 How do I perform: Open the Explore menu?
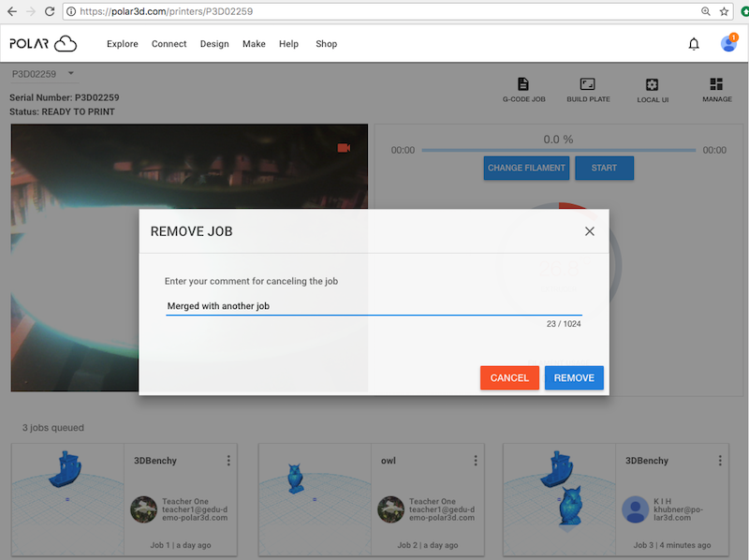tap(123, 44)
